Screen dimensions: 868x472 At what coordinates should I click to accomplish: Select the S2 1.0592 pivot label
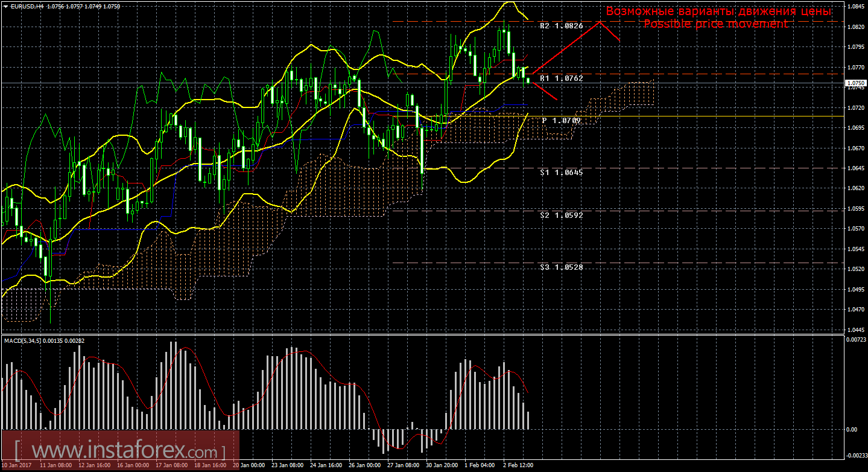coord(561,214)
